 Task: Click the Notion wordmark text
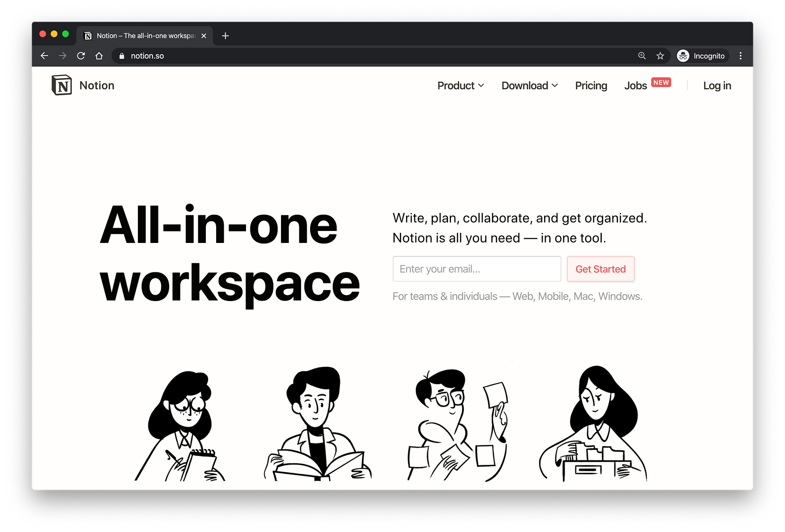(97, 85)
